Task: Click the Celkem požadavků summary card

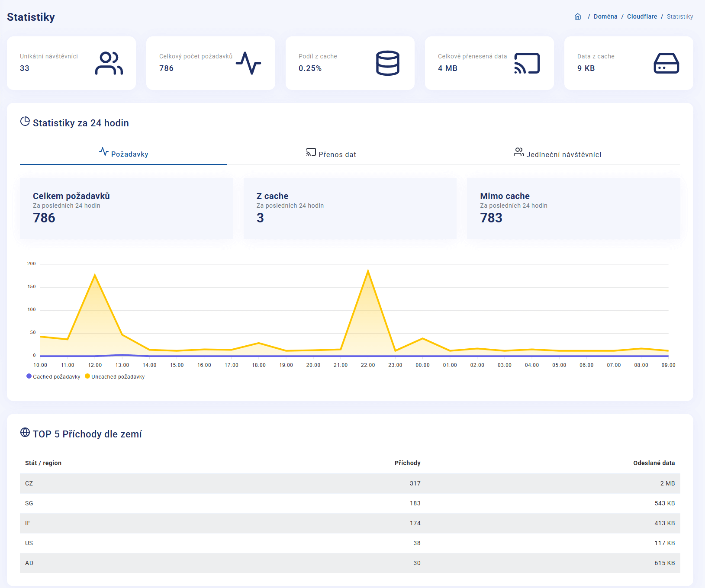Action: tap(126, 208)
